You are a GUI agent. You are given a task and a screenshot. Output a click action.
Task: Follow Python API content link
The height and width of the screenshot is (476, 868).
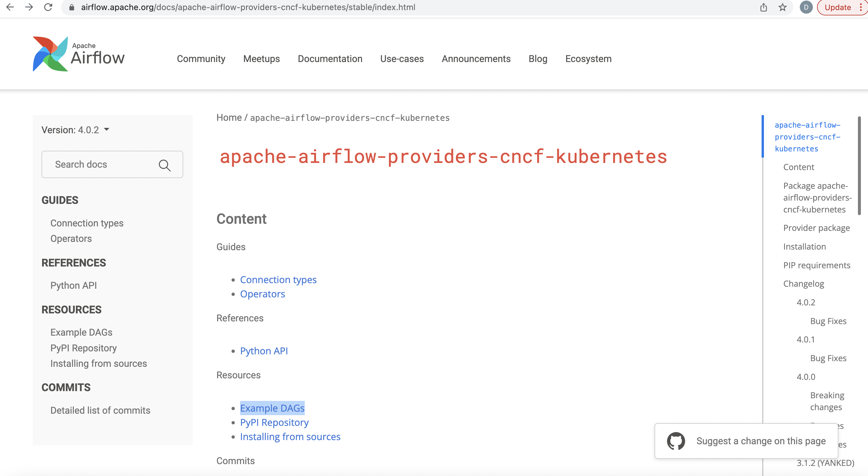tap(264, 351)
